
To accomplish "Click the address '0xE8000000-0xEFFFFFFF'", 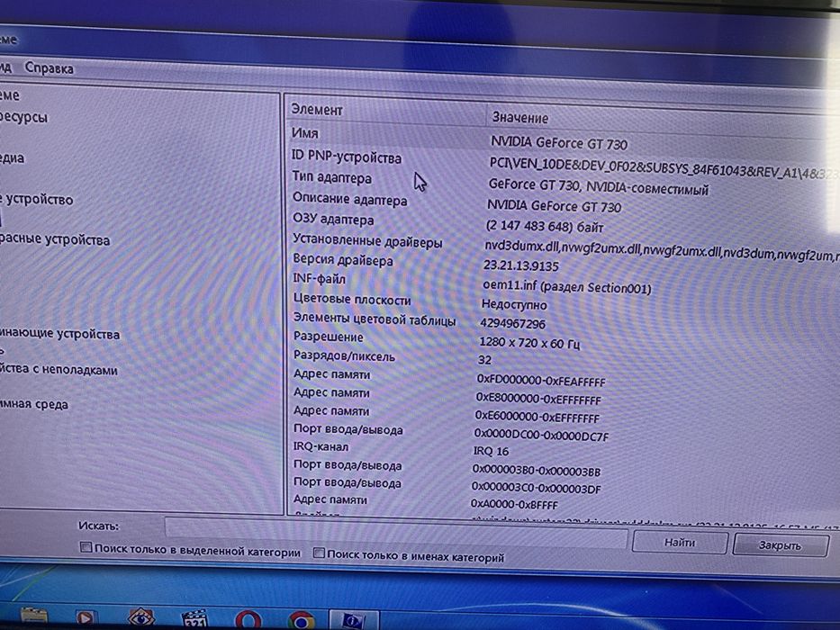I will [537, 399].
